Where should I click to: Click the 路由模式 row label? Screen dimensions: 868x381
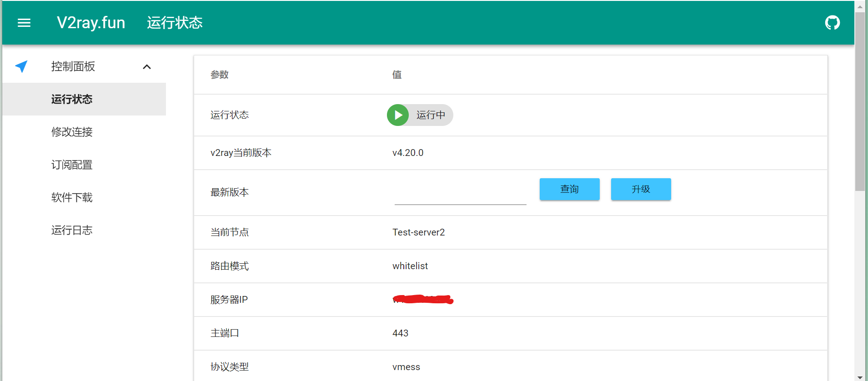click(x=230, y=266)
